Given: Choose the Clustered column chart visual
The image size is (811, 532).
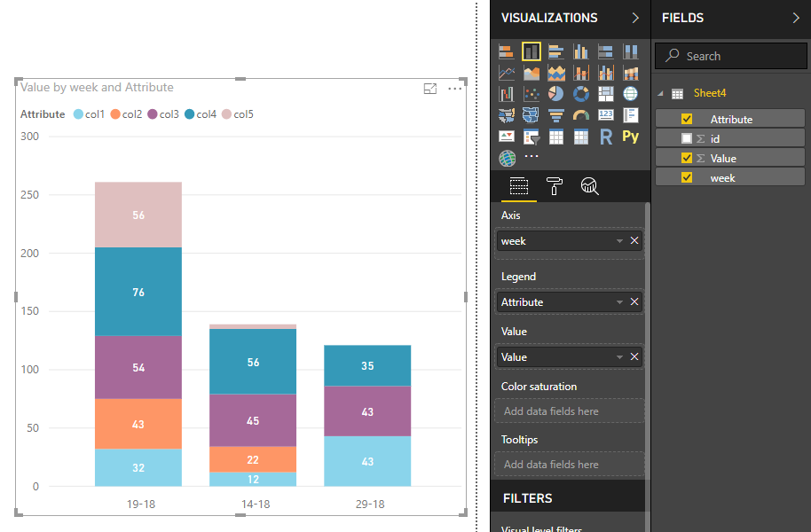Looking at the screenshot, I should 581,51.
